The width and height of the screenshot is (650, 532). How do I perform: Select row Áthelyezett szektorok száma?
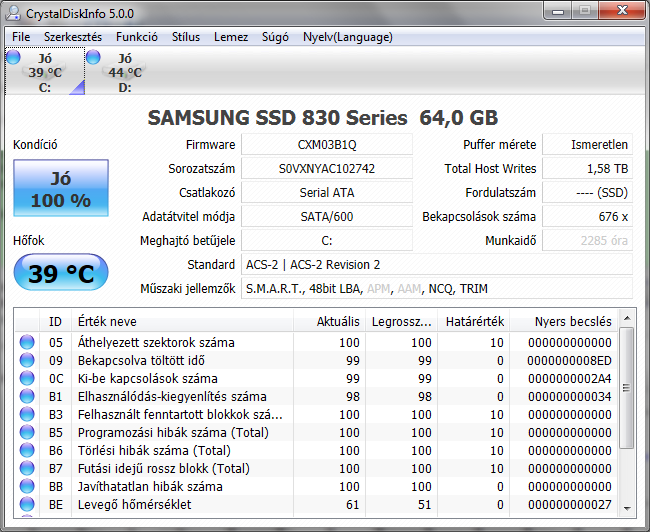point(316,343)
